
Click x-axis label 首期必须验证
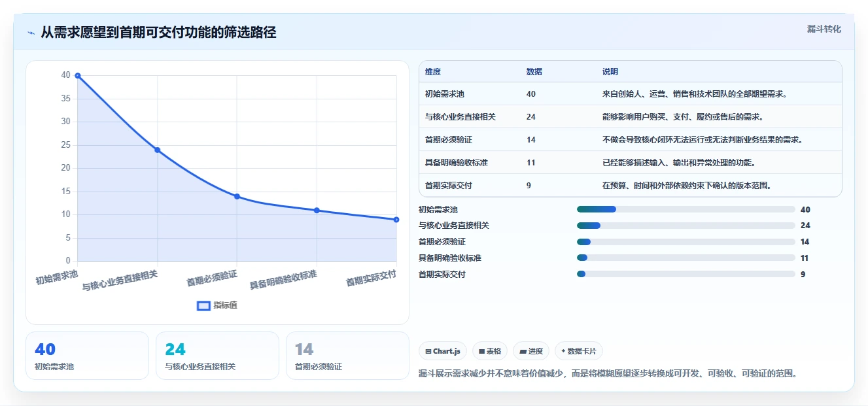coord(212,279)
